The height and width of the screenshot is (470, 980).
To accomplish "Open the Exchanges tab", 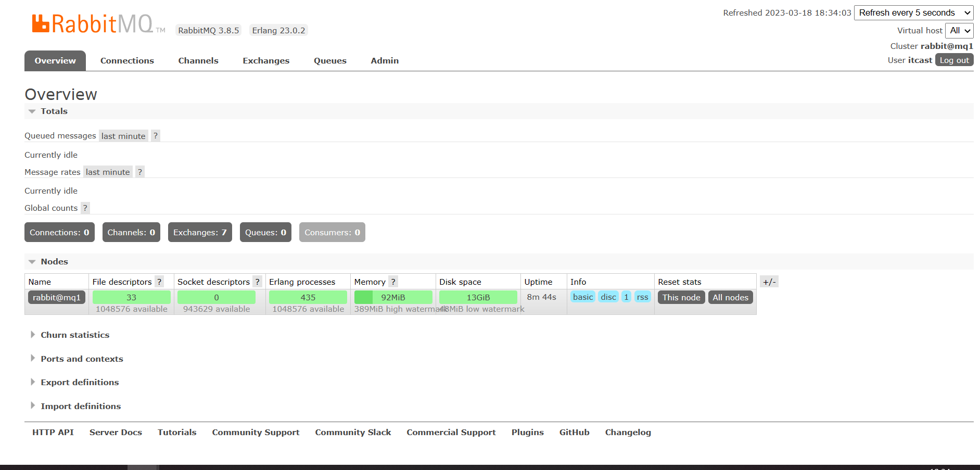I will 266,60.
